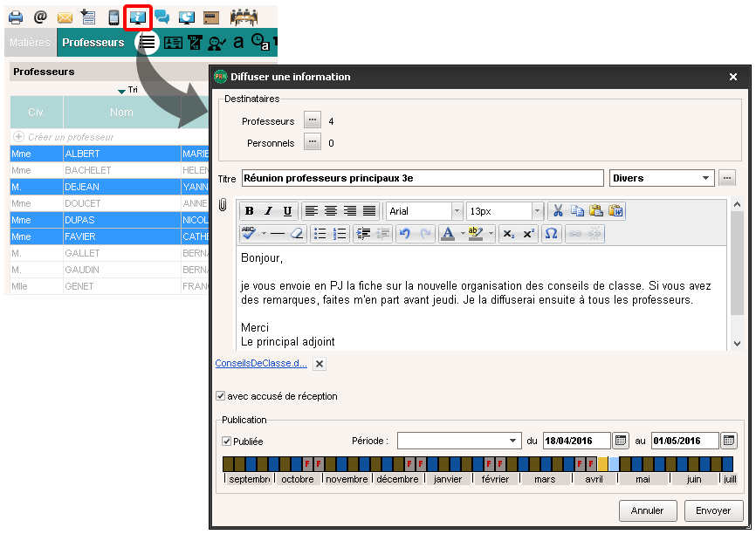Click the copy icon in editor toolbar
The width and height of the screenshot is (756, 534).
(577, 210)
